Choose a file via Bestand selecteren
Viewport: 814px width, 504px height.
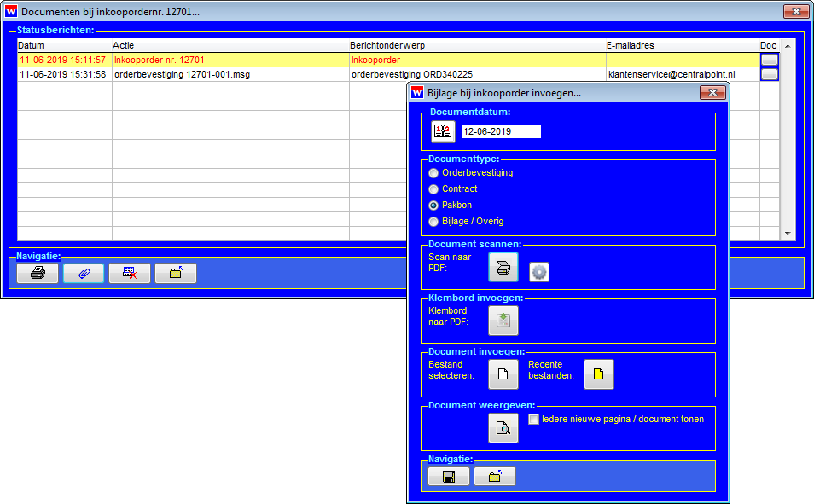[x=503, y=374]
